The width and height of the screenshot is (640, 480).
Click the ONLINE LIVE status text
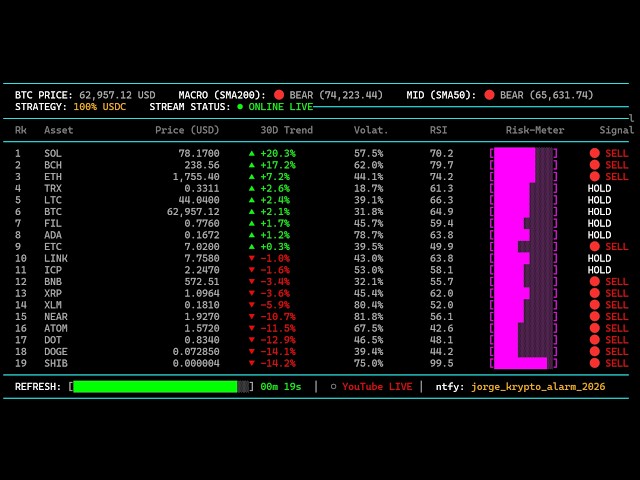(x=281, y=107)
